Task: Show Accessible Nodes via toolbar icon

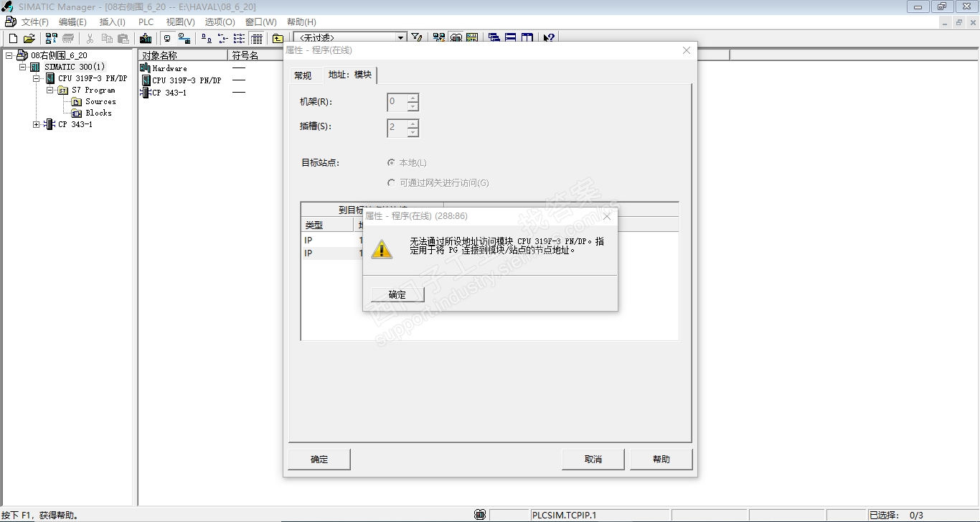Action: coord(52,38)
